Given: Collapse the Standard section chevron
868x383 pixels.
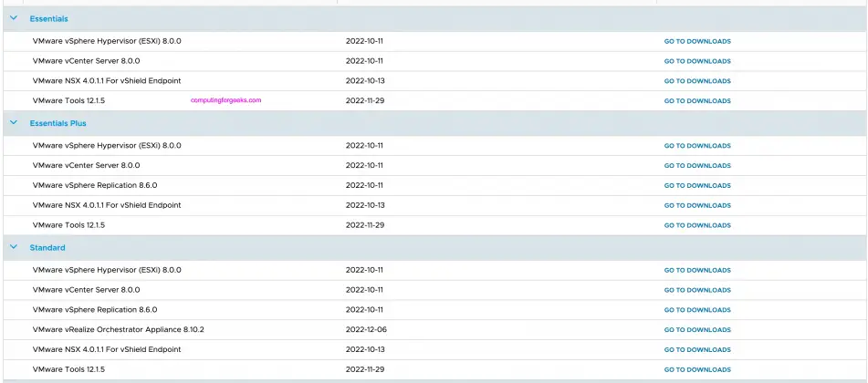Looking at the screenshot, I should (14, 247).
